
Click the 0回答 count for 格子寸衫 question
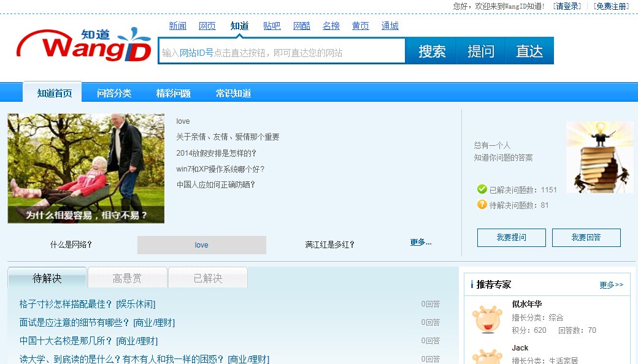431,304
